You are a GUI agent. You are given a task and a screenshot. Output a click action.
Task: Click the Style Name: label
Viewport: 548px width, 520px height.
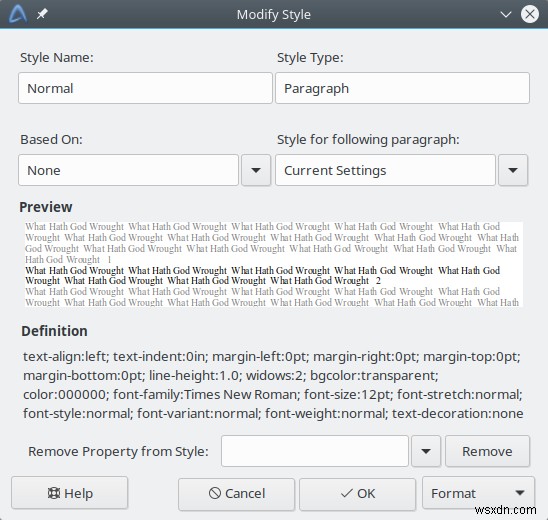[x=57, y=58]
